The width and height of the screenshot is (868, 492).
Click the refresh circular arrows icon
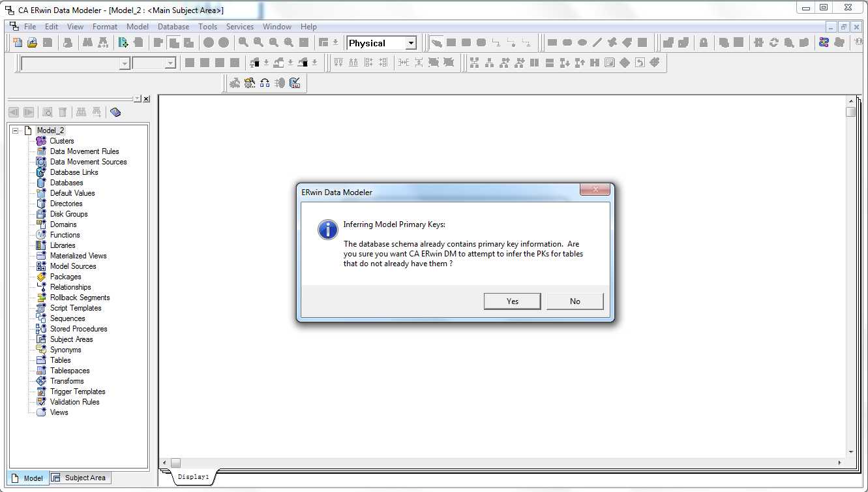[x=773, y=42]
